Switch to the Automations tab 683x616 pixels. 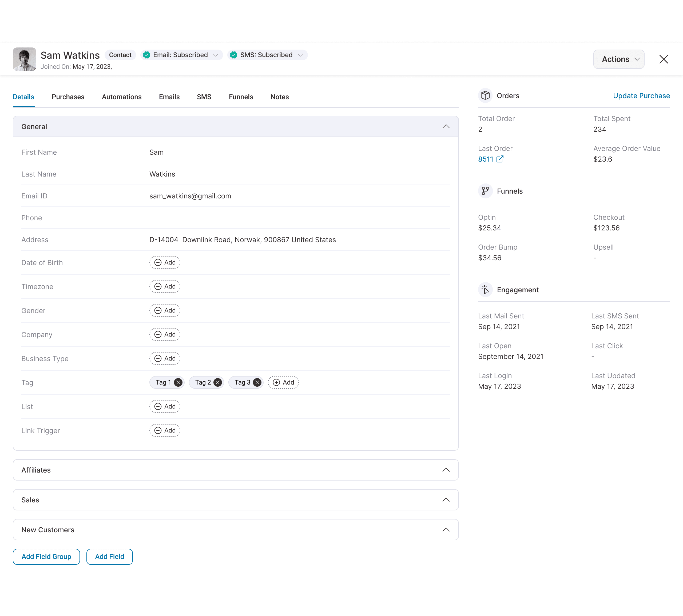pyautogui.click(x=122, y=97)
